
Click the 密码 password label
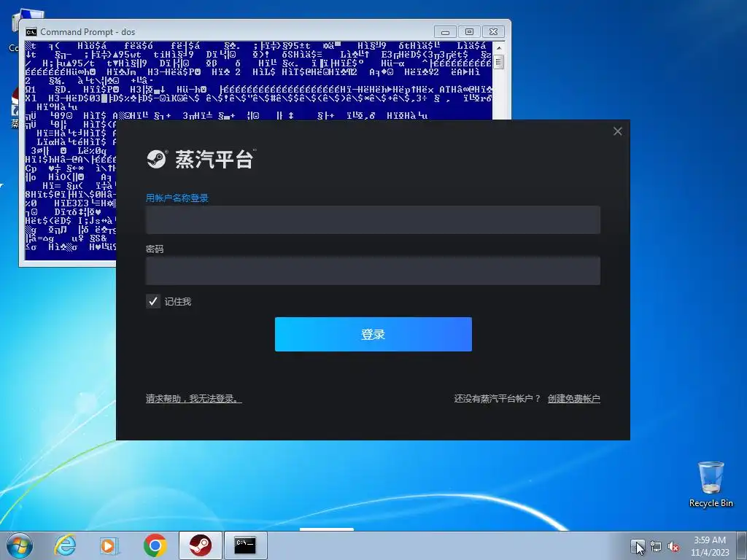tap(155, 249)
